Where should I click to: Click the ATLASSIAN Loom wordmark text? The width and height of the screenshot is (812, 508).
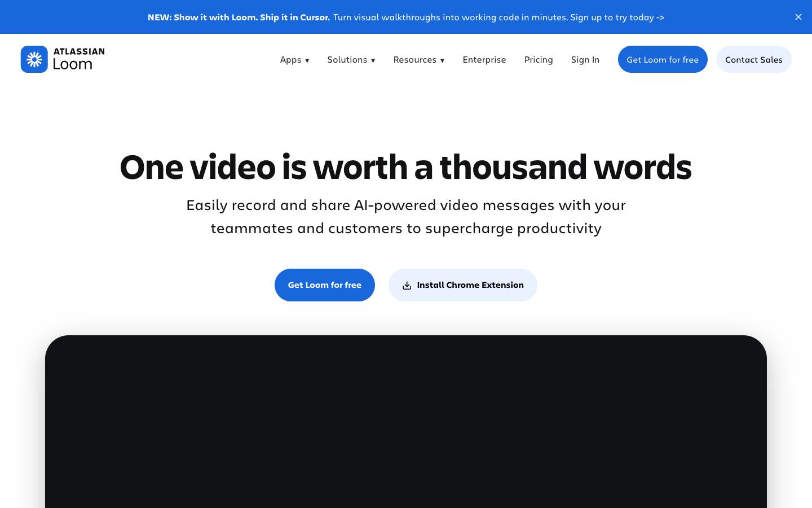79,59
